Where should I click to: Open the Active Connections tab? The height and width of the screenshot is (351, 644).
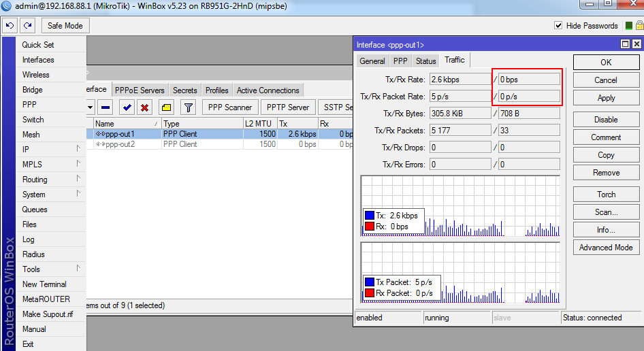pyautogui.click(x=268, y=90)
